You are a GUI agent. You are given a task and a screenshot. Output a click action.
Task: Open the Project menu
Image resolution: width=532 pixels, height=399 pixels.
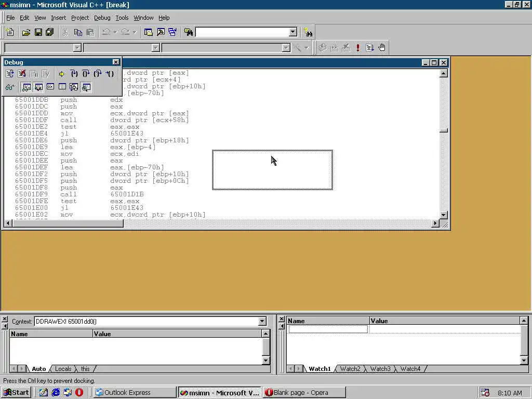pos(80,18)
